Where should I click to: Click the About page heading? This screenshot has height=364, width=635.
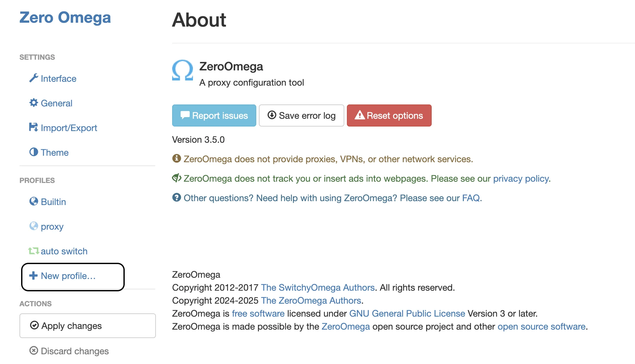199,20
